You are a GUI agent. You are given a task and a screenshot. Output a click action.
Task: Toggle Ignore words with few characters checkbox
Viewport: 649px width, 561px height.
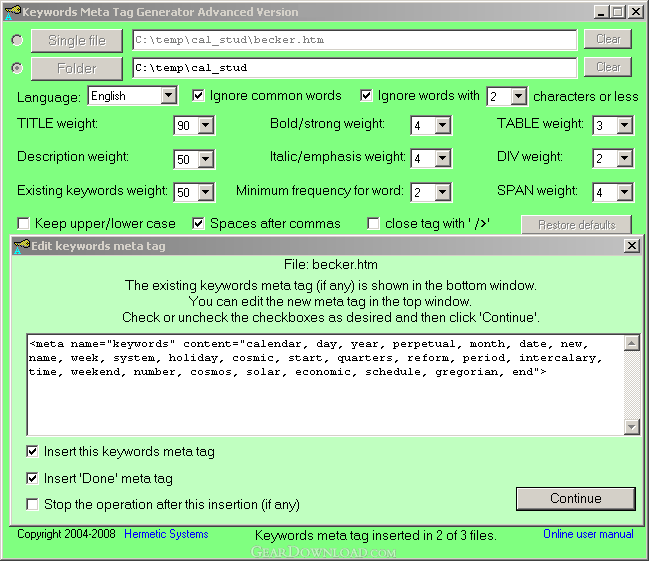[366, 96]
